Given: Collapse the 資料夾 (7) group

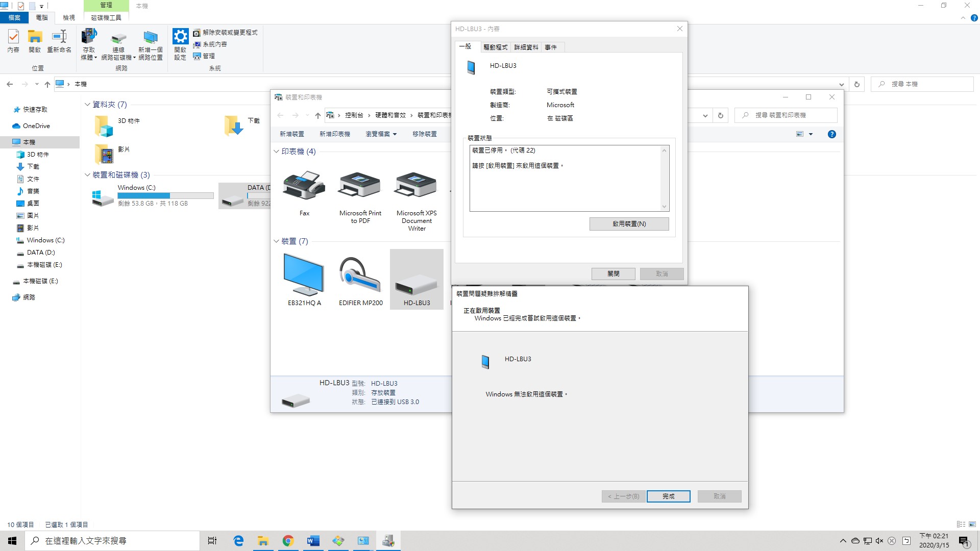Looking at the screenshot, I should tap(87, 105).
